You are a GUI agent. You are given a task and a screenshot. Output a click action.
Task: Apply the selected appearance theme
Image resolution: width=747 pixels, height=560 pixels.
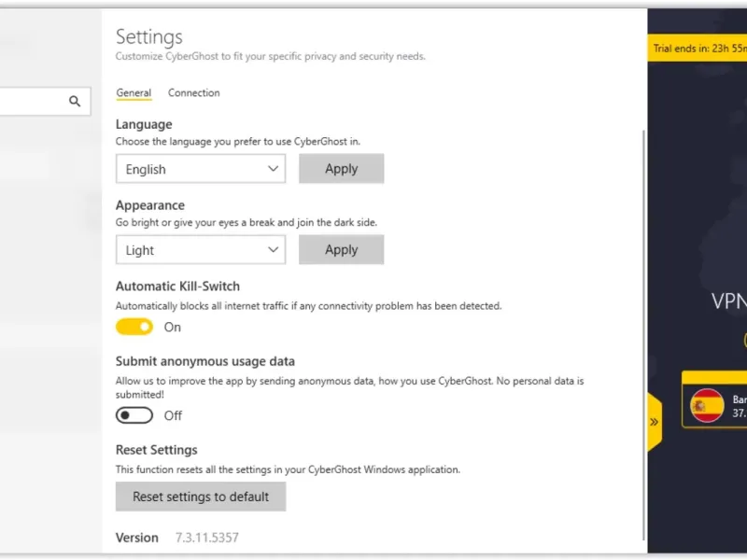341,249
